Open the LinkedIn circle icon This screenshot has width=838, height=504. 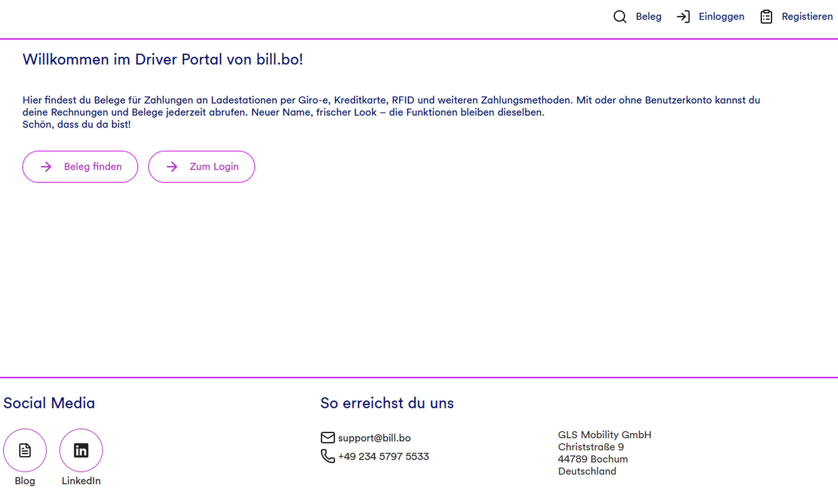[81, 450]
